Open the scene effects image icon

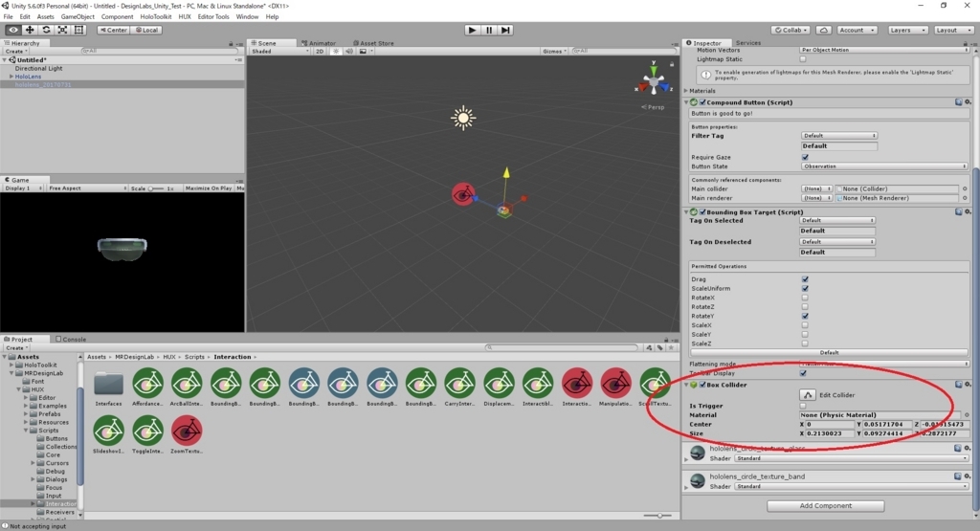[x=363, y=52]
